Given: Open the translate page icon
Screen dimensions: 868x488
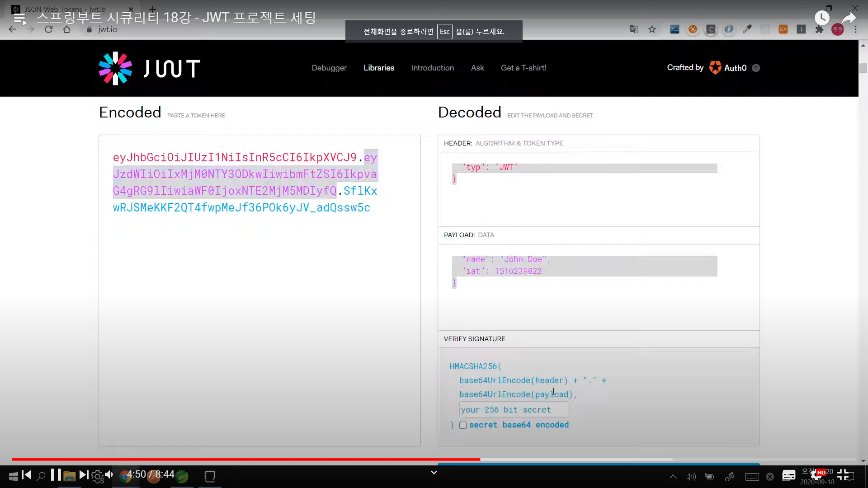Looking at the screenshot, I should [x=634, y=29].
